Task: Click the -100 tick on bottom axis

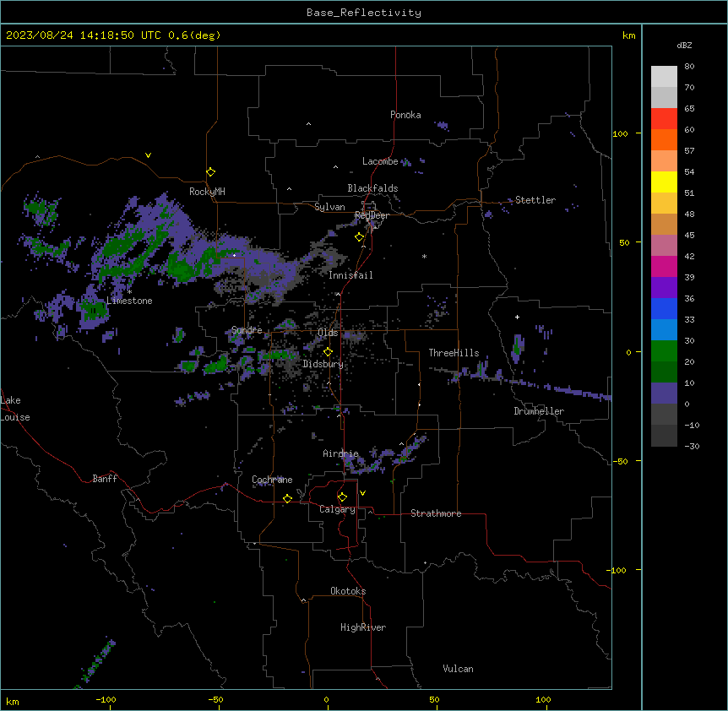Action: click(106, 699)
